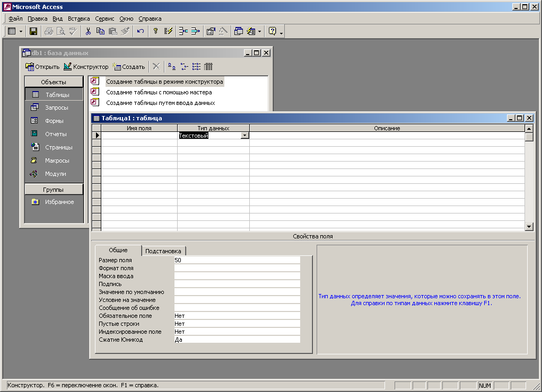542x392 pixels.
Task: Open the Вид menu
Action: 57,19
